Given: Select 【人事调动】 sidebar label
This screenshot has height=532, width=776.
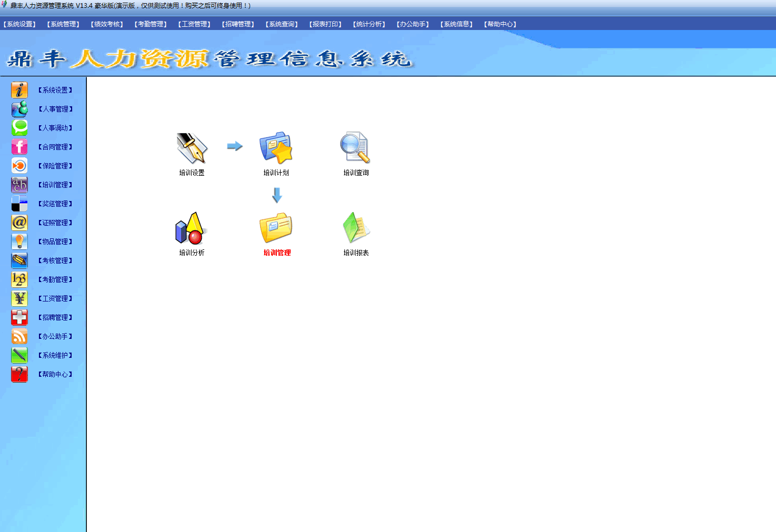Looking at the screenshot, I should coord(55,128).
